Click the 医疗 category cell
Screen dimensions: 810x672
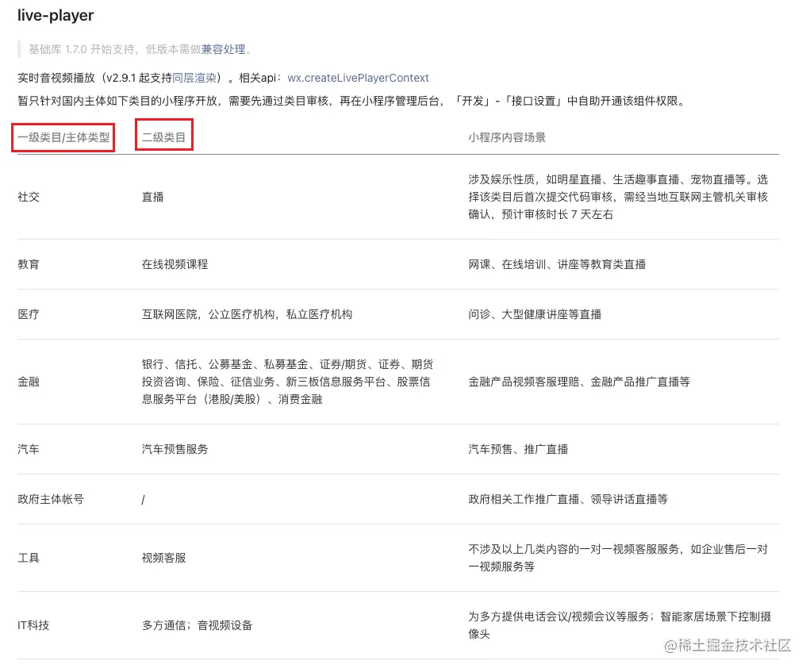coord(29,314)
